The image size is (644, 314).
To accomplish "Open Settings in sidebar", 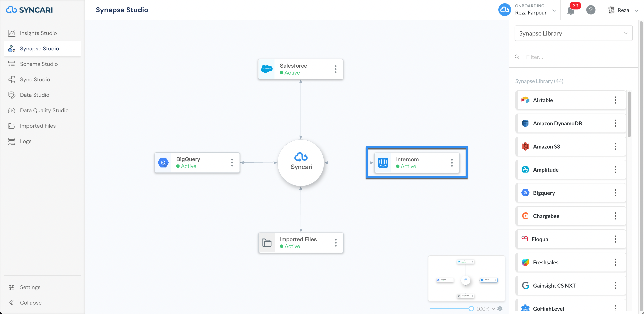I will point(42,287).
